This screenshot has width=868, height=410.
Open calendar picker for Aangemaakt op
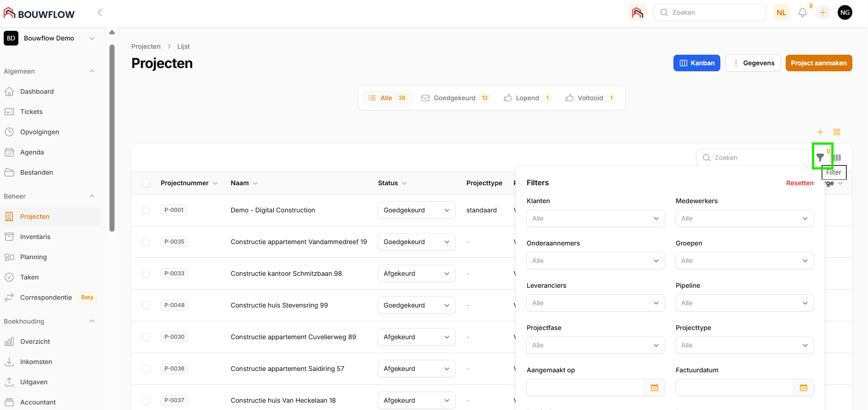[655, 387]
